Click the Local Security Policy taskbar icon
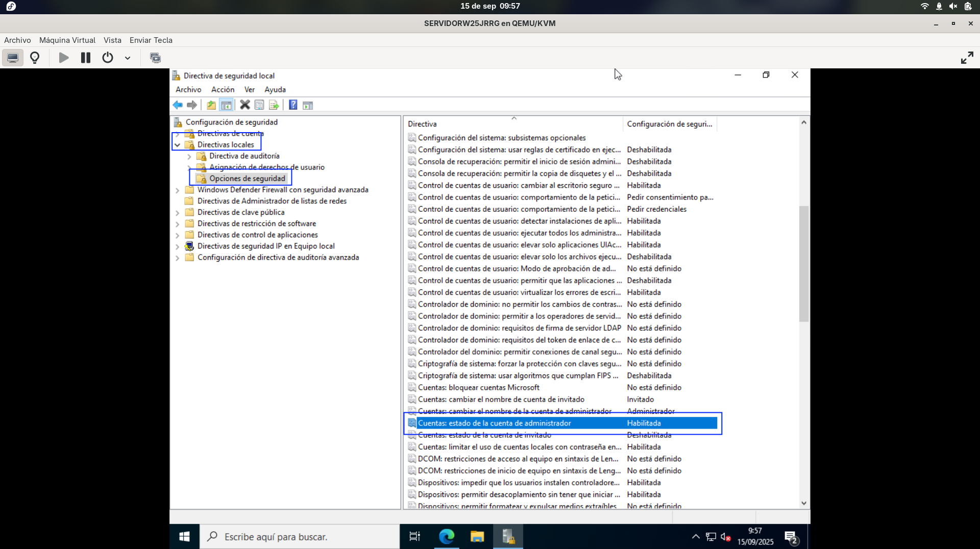Screen dimensions: 980x549 pyautogui.click(x=508, y=537)
